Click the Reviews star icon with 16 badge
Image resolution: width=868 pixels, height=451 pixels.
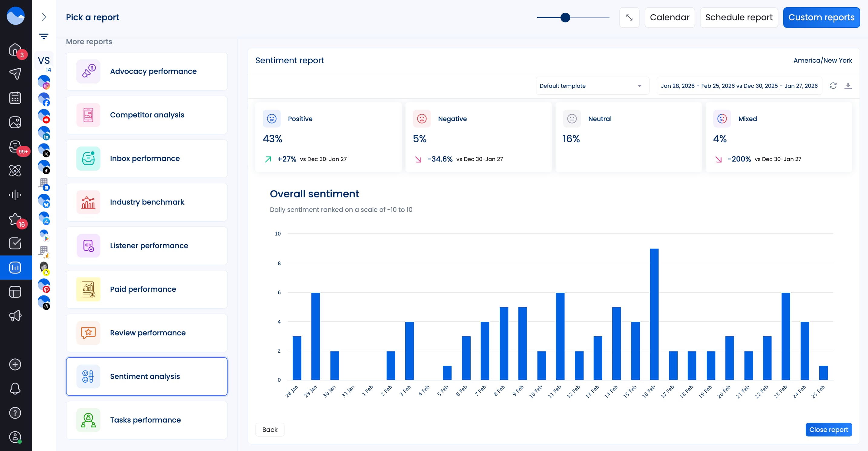15,219
